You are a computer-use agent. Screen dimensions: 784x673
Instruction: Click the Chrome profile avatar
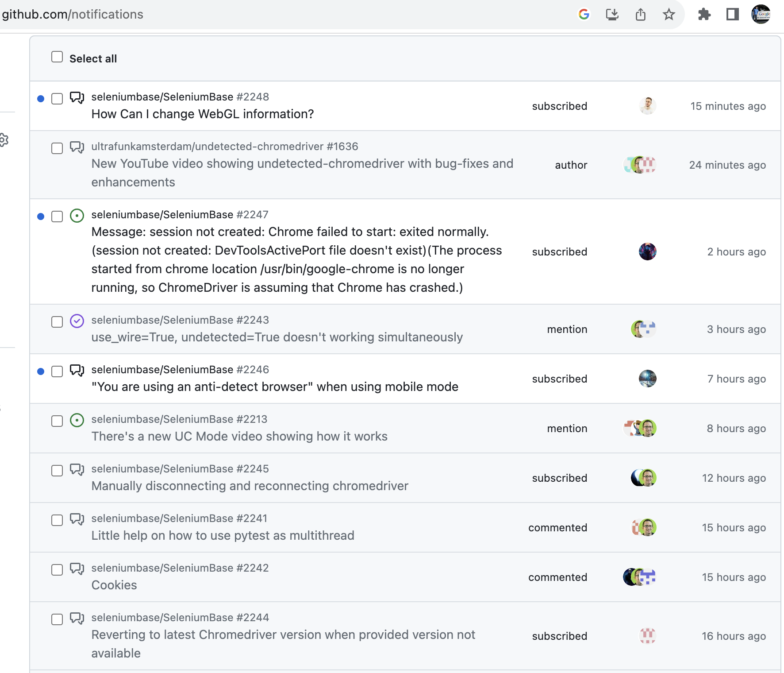click(x=761, y=15)
